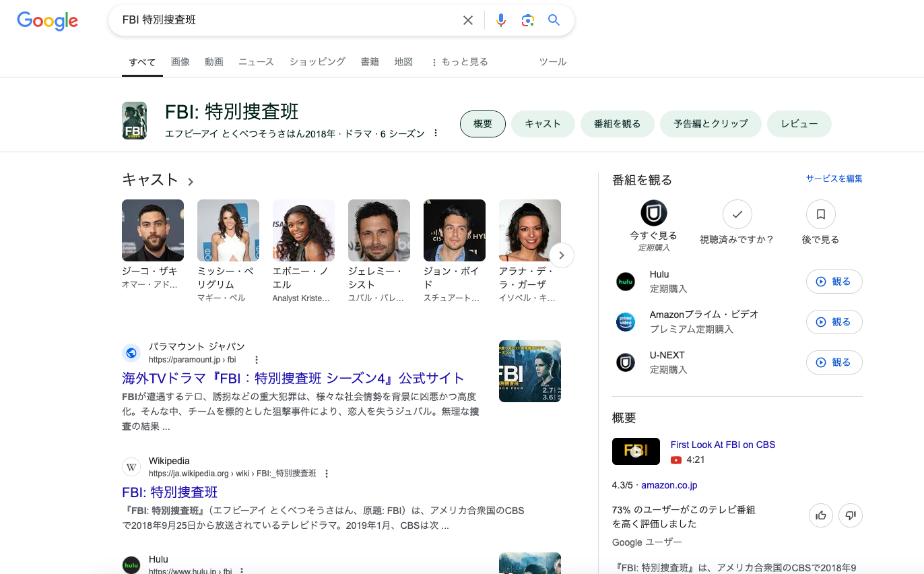Open 海外TVドラマ『FBI：特別捜査班 シーズン4』公式サイト link

point(293,378)
